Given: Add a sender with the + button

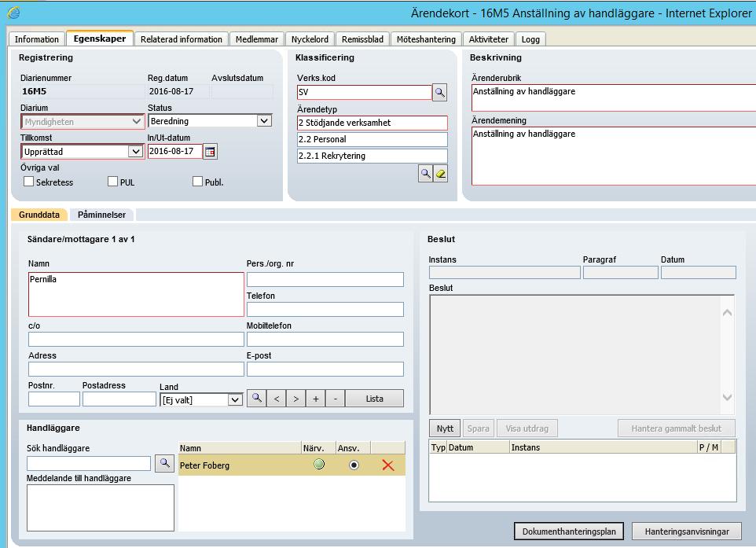Looking at the screenshot, I should coord(316,399).
